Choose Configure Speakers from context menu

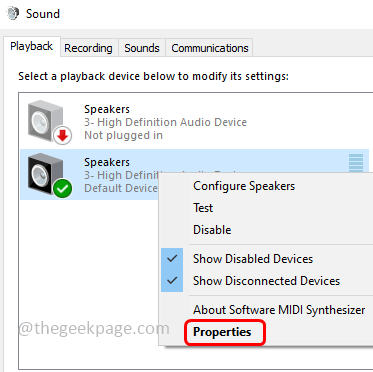(244, 186)
